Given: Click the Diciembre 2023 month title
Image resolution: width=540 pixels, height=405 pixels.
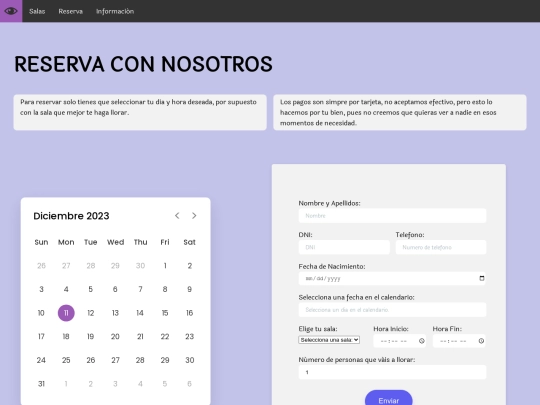Looking at the screenshot, I should click(x=71, y=216).
